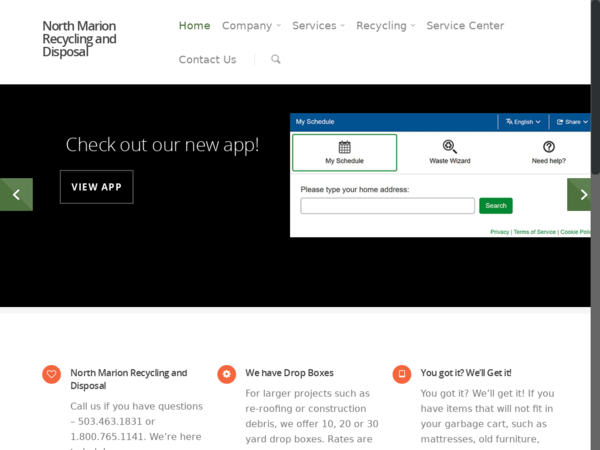600x450 pixels.
Task: Go to previous slide arrow
Action: click(x=16, y=194)
